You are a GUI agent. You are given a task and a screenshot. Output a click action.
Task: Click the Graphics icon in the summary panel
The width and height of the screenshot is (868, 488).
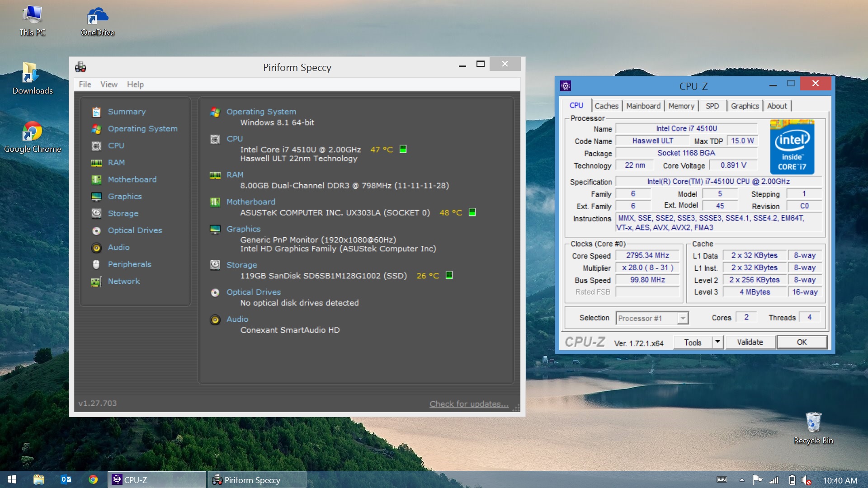pyautogui.click(x=215, y=229)
